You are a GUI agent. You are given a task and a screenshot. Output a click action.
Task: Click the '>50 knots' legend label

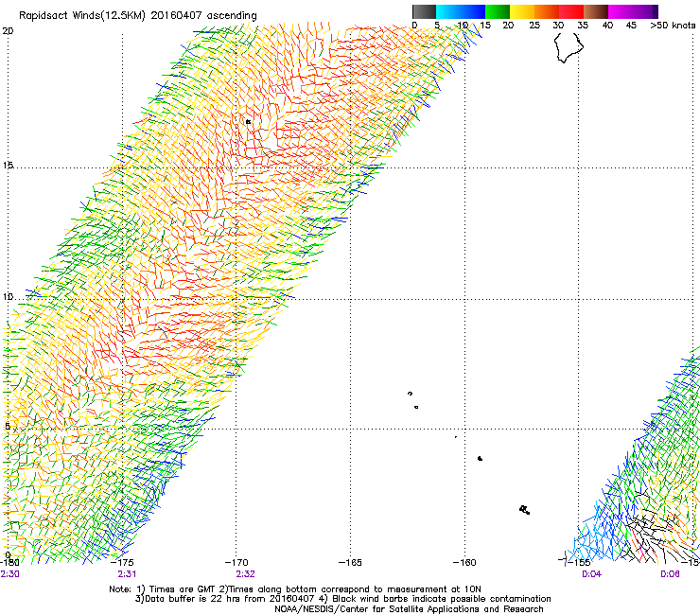coord(674,26)
